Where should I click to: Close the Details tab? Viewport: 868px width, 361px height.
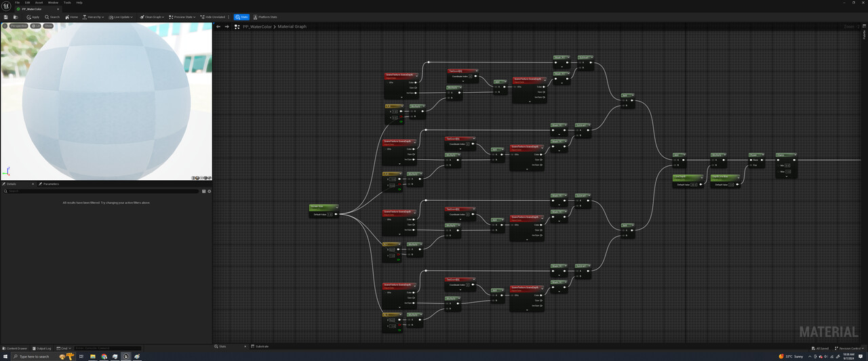(34, 184)
